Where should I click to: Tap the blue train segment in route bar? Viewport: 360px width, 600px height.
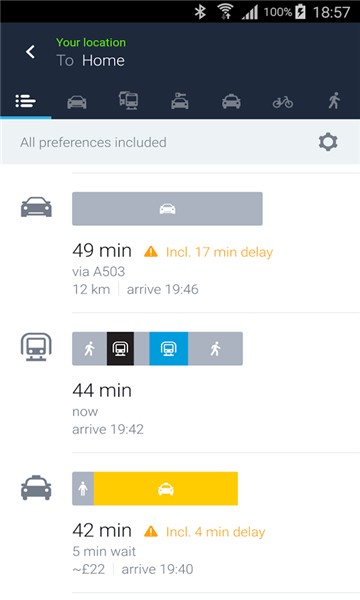point(168,349)
